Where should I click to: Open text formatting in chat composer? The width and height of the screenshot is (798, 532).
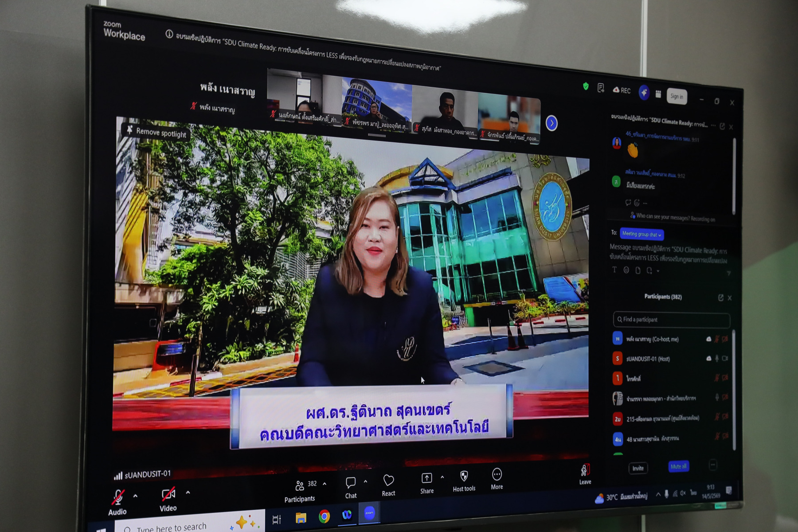614,270
